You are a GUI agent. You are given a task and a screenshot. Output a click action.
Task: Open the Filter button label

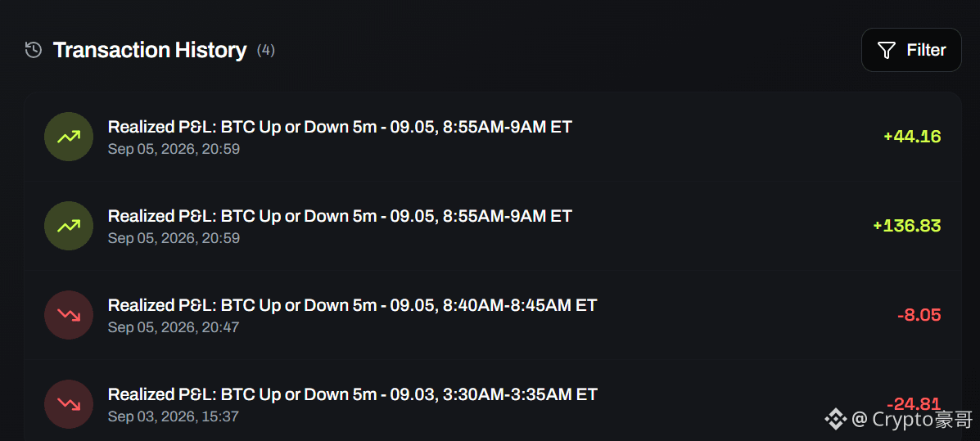(x=926, y=50)
